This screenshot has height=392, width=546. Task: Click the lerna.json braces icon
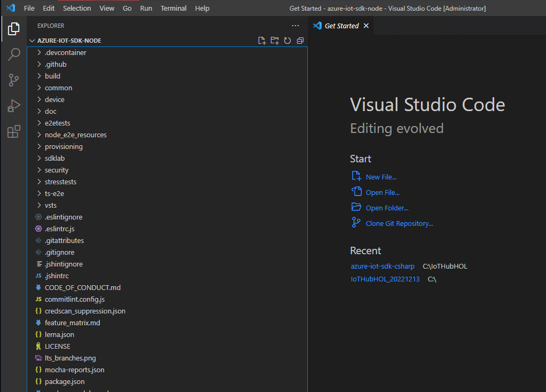click(38, 334)
